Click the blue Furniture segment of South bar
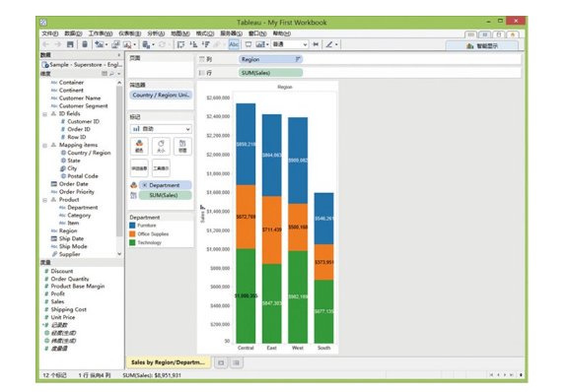Screen dimensions: 568x392 click(x=323, y=219)
